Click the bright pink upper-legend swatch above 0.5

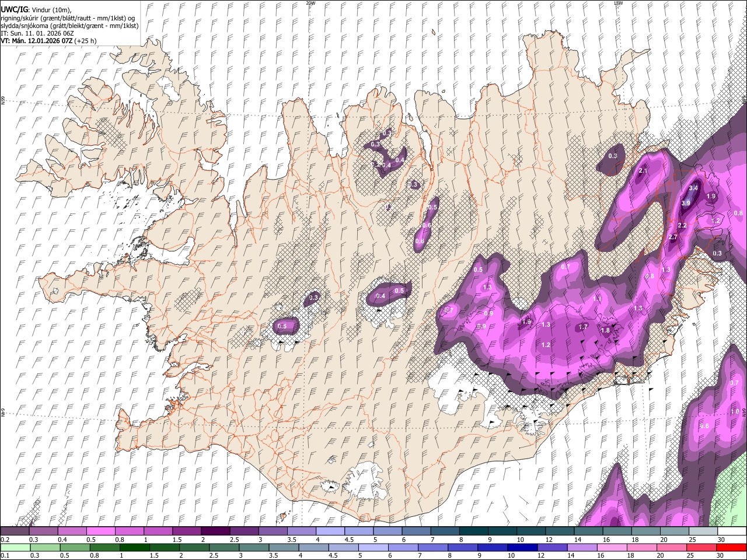coord(100,531)
